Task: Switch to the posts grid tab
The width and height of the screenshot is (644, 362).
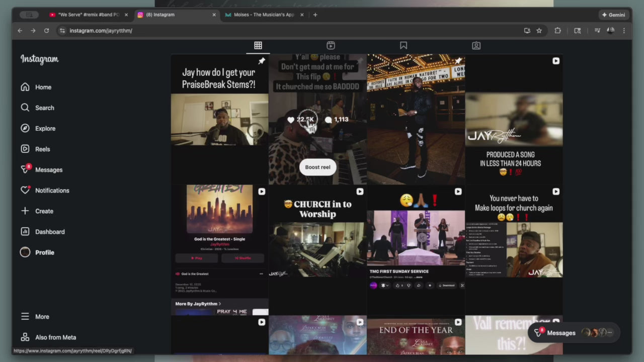Action: point(258,46)
